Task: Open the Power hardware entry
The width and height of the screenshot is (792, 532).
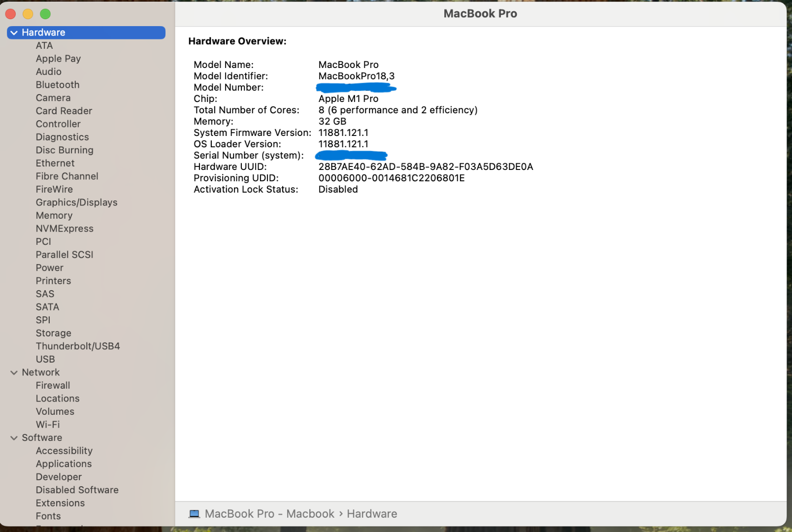Action: (50, 267)
